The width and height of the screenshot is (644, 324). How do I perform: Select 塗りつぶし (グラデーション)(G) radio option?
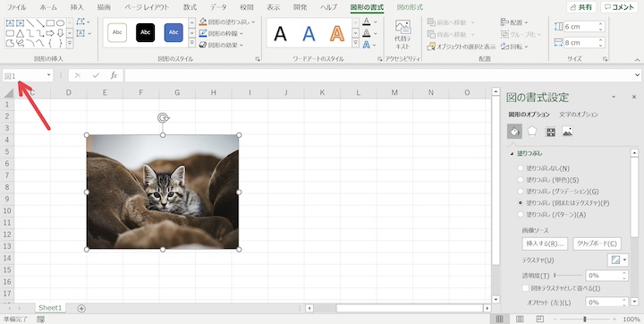pos(521,192)
